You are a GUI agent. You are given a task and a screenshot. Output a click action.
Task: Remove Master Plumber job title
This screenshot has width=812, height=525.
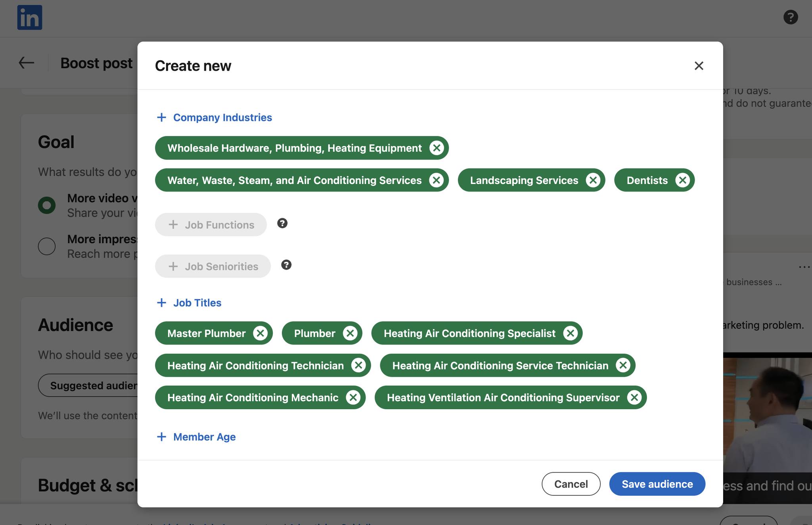point(260,333)
